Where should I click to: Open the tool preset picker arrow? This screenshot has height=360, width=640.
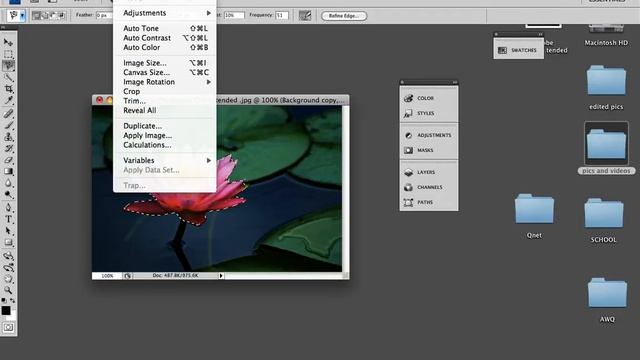click(22, 16)
